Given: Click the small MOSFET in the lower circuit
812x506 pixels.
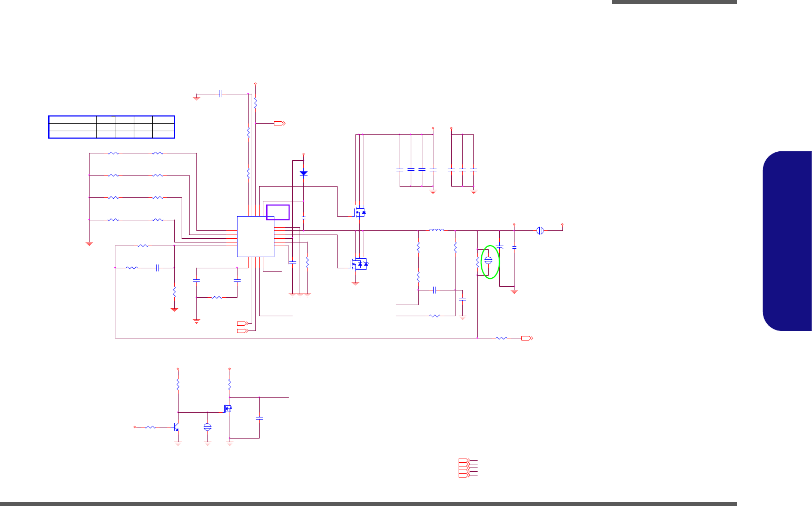Looking at the screenshot, I should [x=228, y=408].
